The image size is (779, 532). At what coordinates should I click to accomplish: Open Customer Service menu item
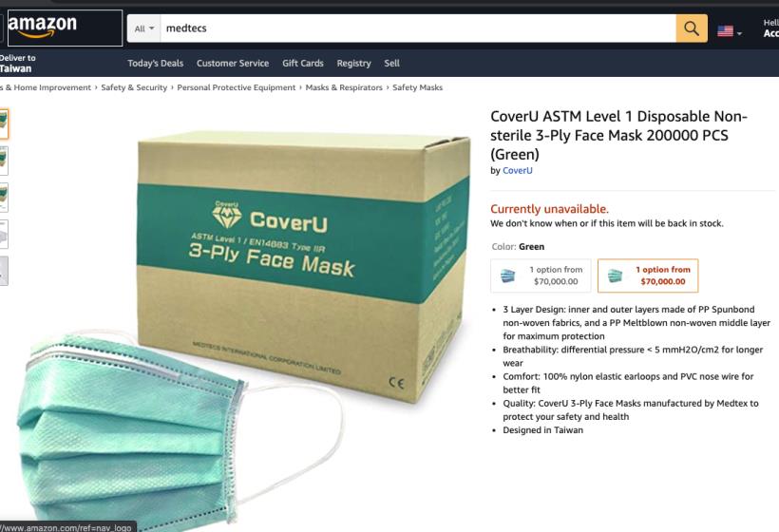coord(233,63)
